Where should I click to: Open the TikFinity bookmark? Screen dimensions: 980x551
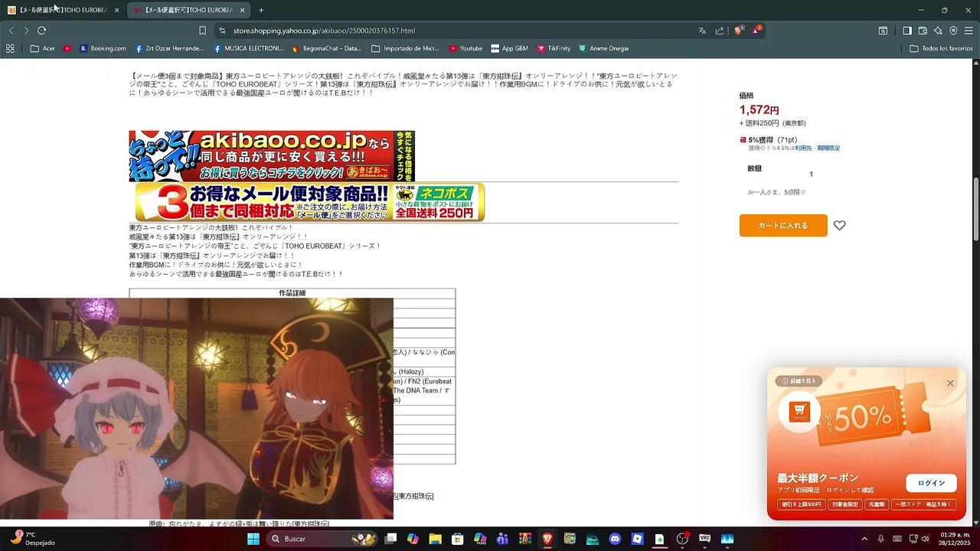554,48
